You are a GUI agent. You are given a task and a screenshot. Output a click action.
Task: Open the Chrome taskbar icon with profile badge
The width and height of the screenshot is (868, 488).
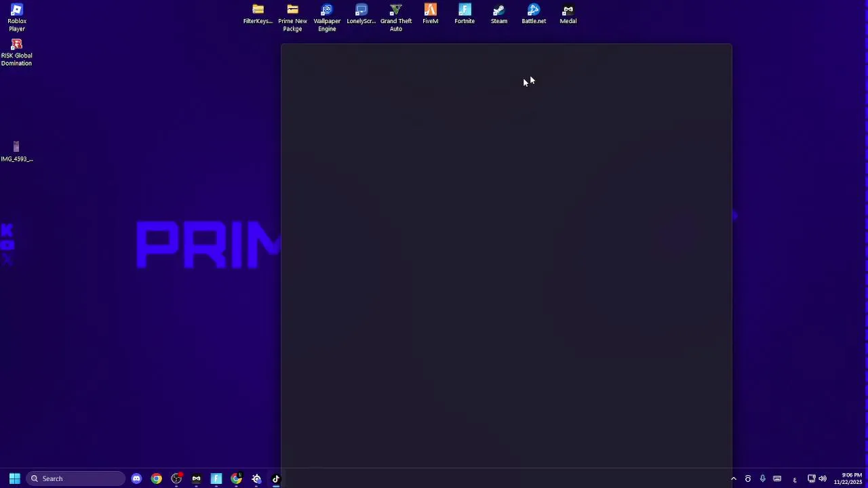click(236, 479)
